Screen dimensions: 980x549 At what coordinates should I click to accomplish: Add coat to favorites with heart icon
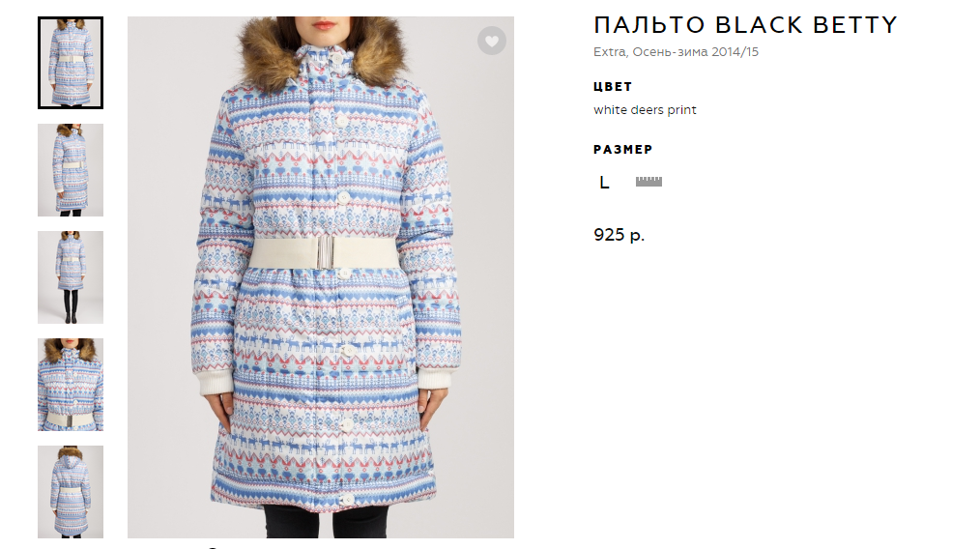point(492,42)
